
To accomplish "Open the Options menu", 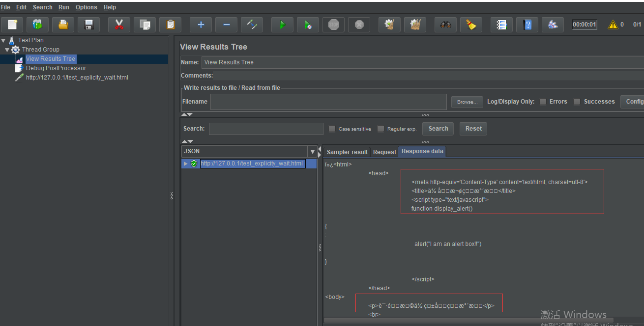I will 86,7.
